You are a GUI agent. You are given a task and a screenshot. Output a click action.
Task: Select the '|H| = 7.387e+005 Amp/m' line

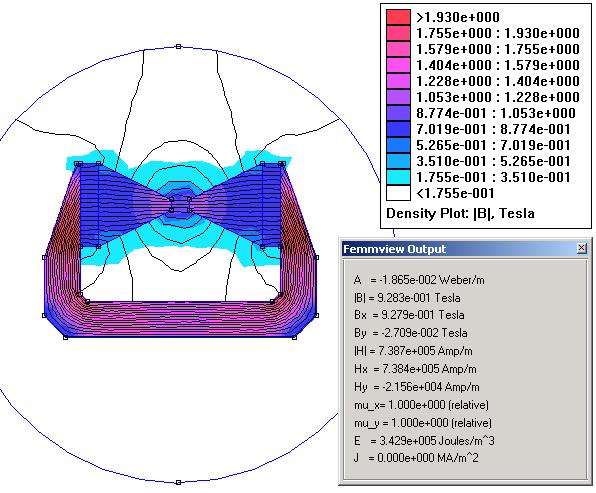pyautogui.click(x=413, y=351)
